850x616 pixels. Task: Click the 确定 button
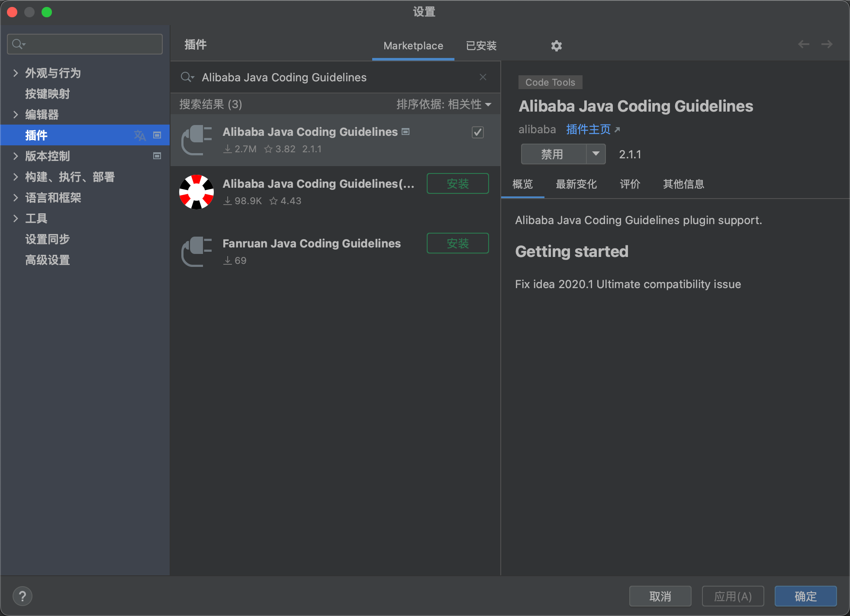[805, 596]
